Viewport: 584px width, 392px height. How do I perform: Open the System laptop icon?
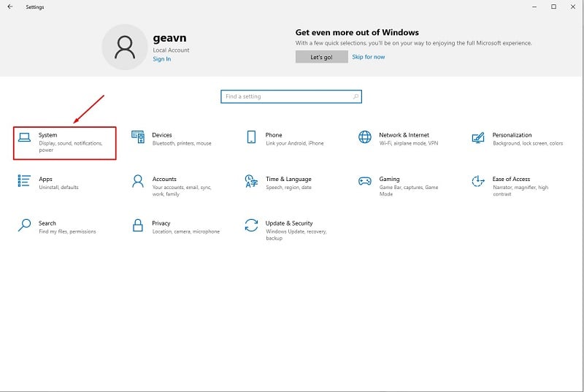tap(25, 137)
